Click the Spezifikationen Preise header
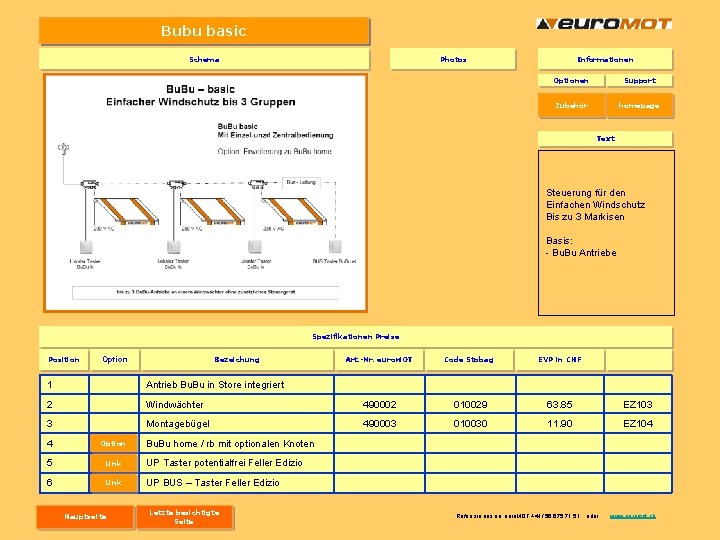The width and height of the screenshot is (720, 540). click(x=356, y=337)
